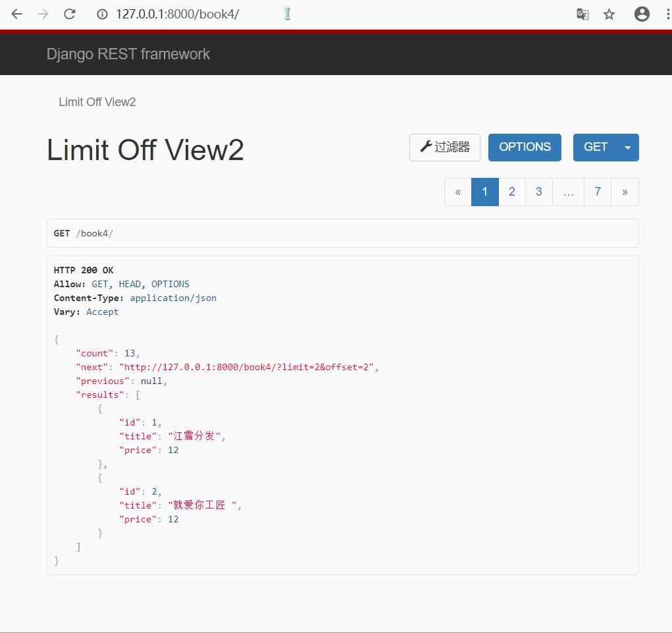The image size is (672, 633).
Task: Click the browser back arrow
Action: [17, 14]
